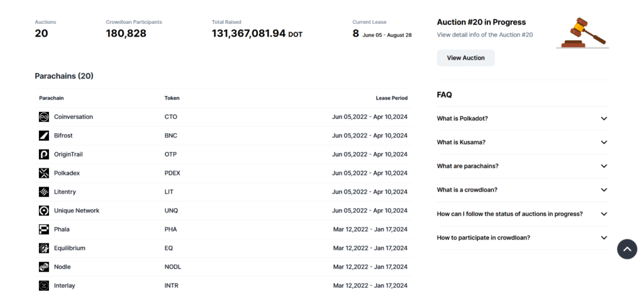Click the Crowdloan Participants 180,828 value
644x291 pixels.
126,34
